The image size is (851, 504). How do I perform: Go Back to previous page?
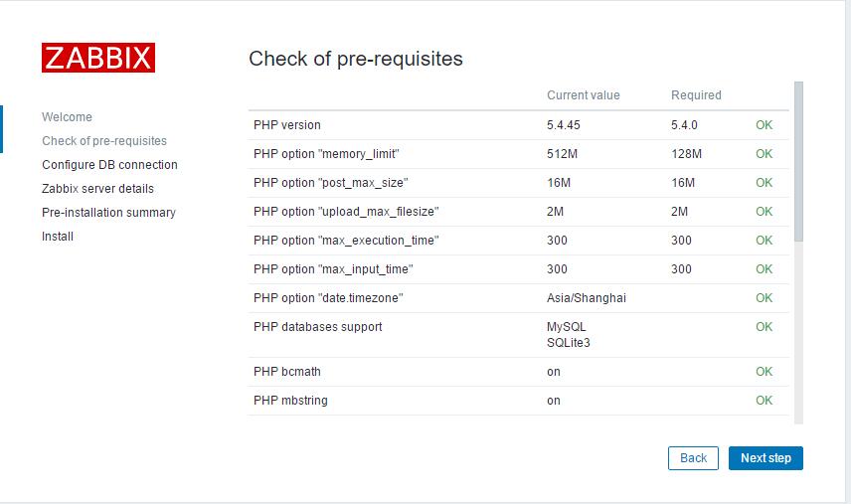point(693,458)
